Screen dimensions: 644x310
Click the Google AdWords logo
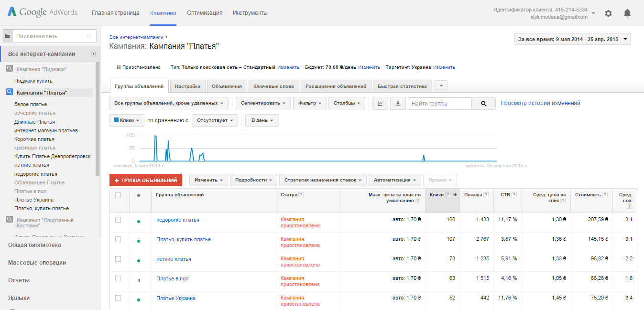point(42,12)
